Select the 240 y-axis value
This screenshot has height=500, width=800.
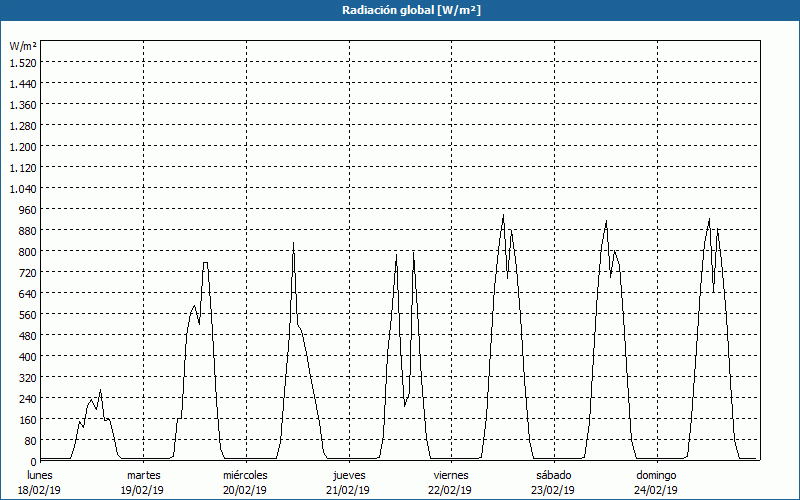pyautogui.click(x=27, y=398)
